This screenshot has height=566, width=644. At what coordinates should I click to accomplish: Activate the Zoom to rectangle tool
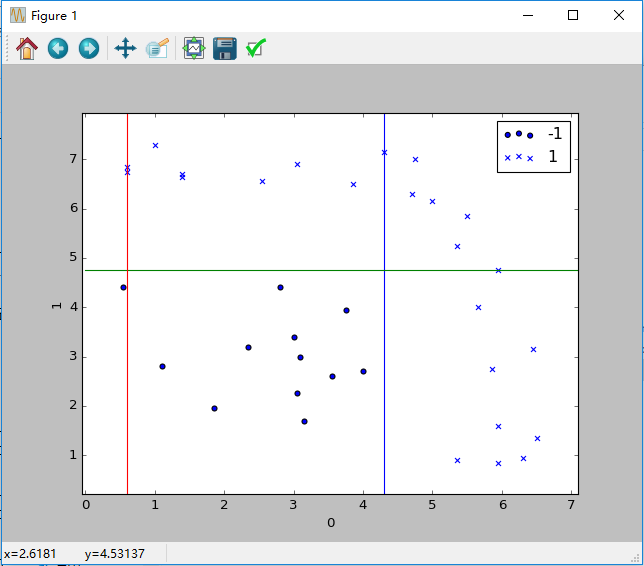point(157,48)
